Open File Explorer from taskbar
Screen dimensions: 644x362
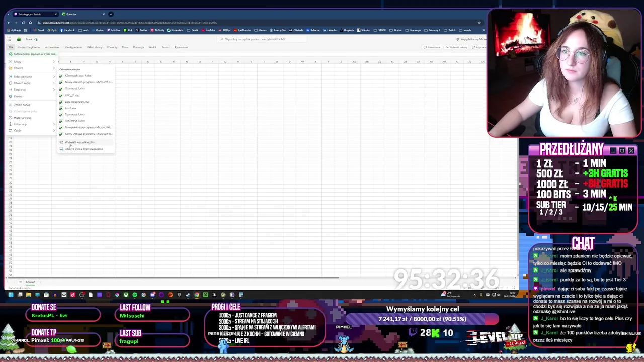tap(29, 295)
